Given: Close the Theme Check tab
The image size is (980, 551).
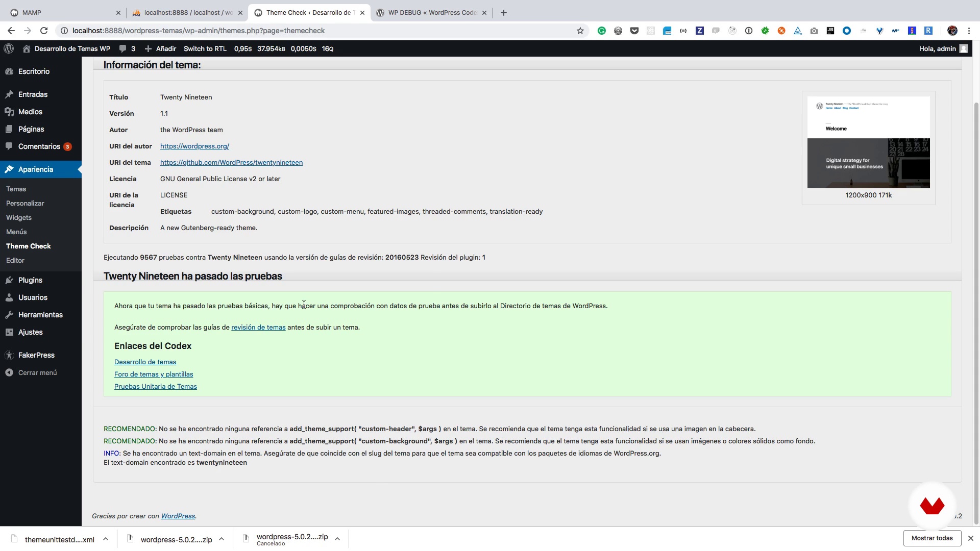Looking at the screenshot, I should [x=362, y=13].
